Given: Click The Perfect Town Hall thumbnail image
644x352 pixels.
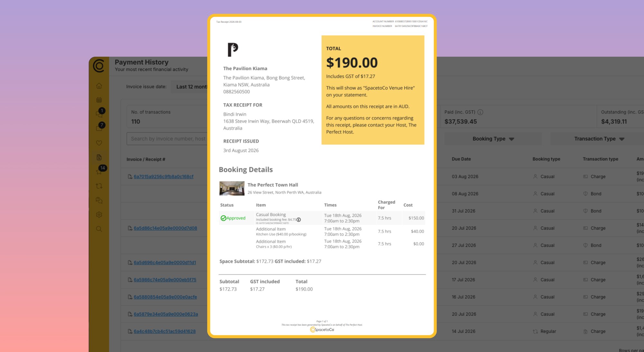Looking at the screenshot, I should 232,189.
